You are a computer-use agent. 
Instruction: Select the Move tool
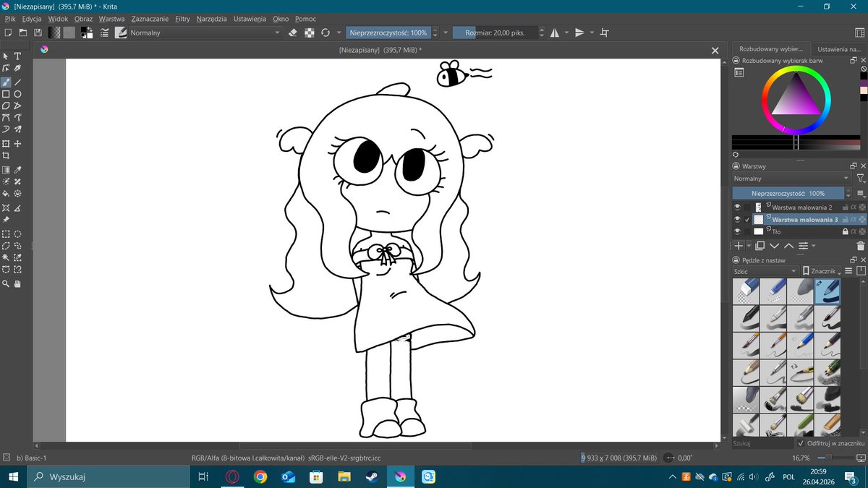pos(17,144)
